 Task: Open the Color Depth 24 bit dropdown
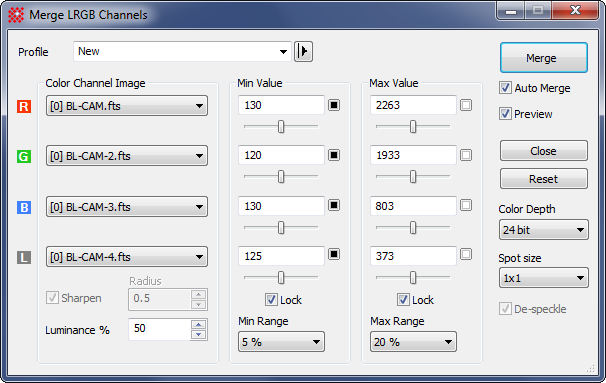point(544,230)
